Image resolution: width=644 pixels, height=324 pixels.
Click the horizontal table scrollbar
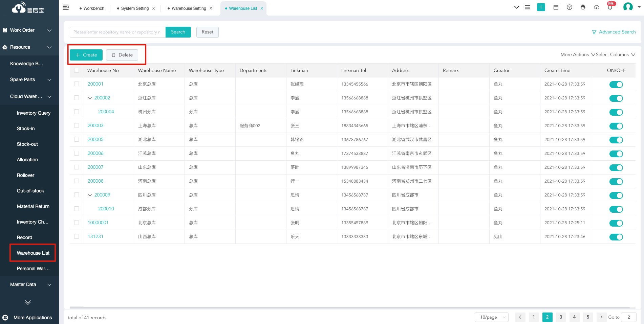point(350,307)
